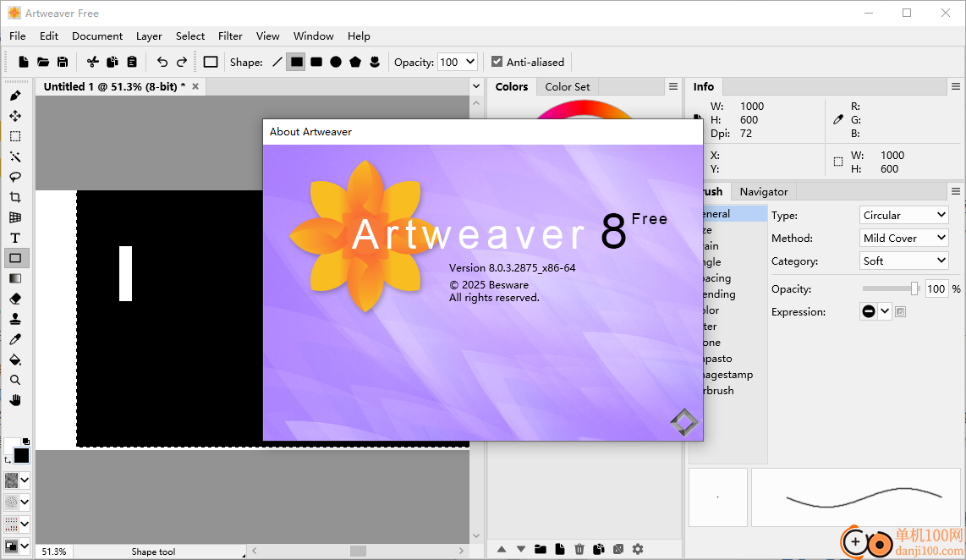Screen dimensions: 966x560
Task: Expand the dotted nozzle selector dropdown
Action: pos(25,502)
